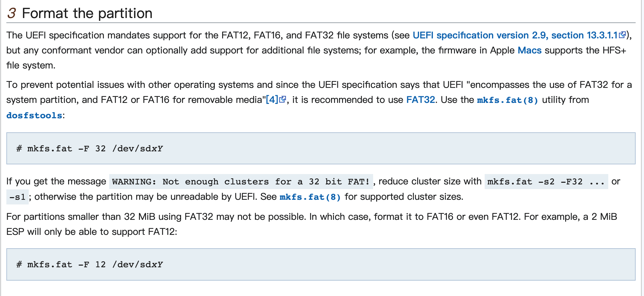Image resolution: width=644 pixels, height=296 pixels.
Task: Click the 'mkfs.fat -F 32' command block
Action: pos(321,148)
